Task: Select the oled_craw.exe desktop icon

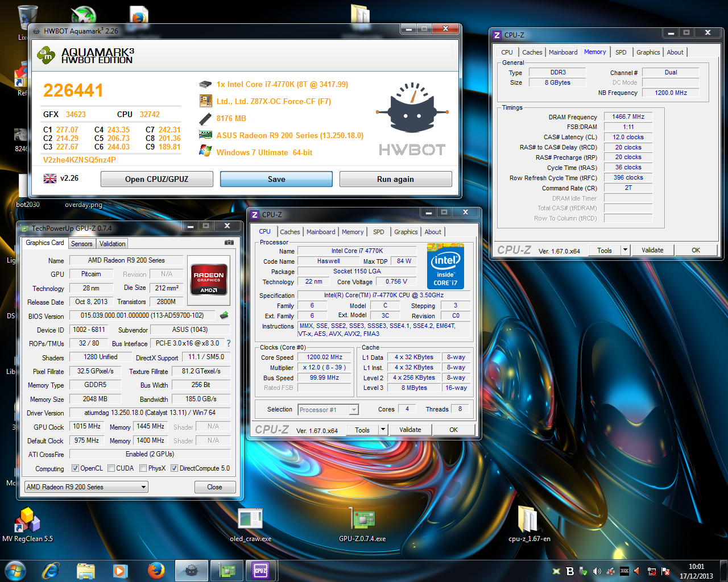Action: [x=250, y=525]
